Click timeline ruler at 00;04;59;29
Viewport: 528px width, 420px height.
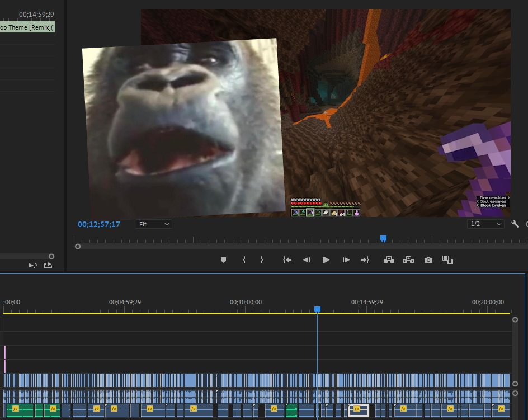[125, 302]
